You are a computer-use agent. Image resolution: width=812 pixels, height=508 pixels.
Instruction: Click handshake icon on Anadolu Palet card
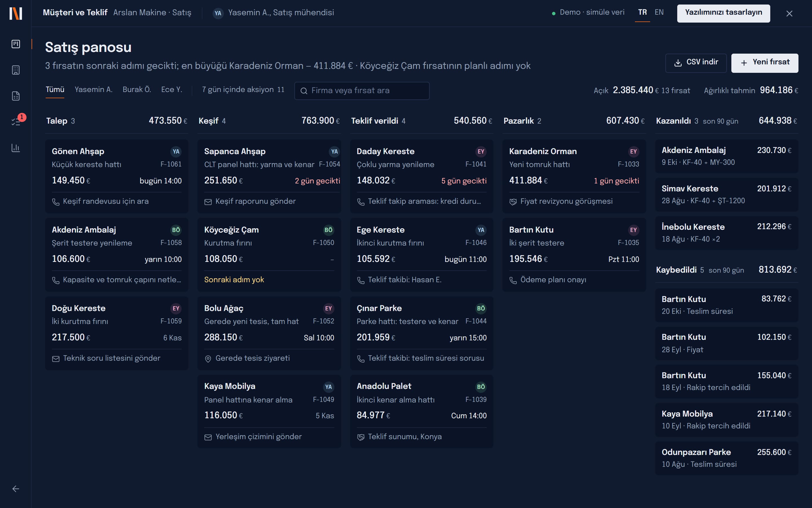361,437
